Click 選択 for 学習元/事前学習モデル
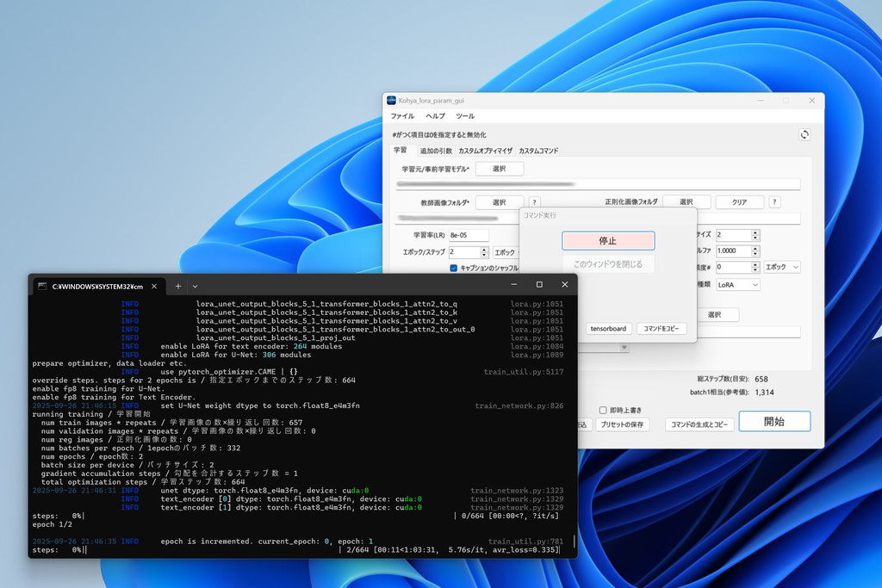Image resolution: width=882 pixels, height=588 pixels. tap(500, 169)
